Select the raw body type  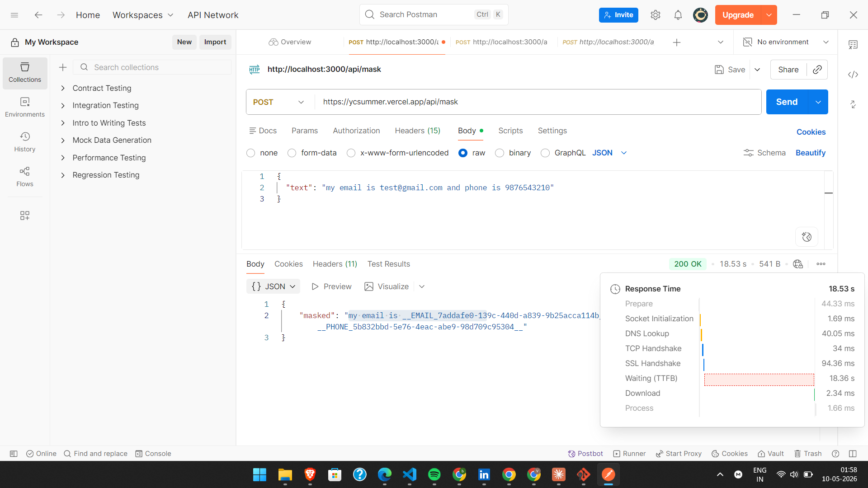click(x=463, y=153)
